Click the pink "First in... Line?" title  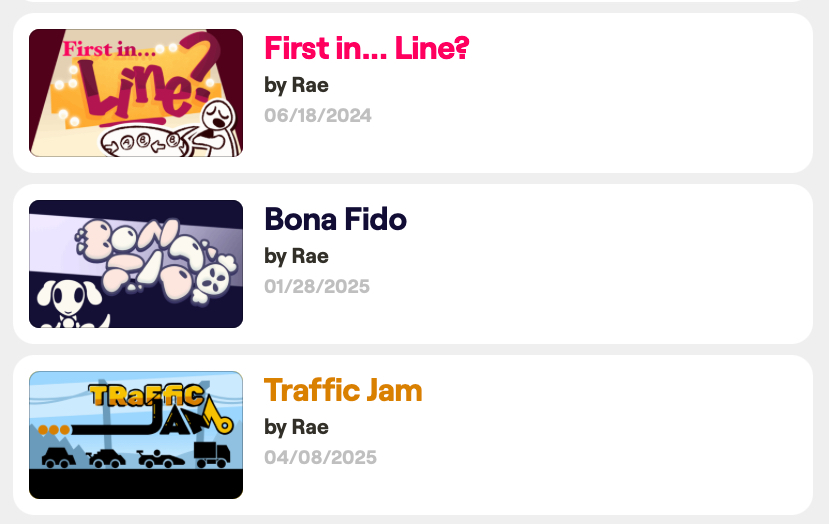pos(366,48)
